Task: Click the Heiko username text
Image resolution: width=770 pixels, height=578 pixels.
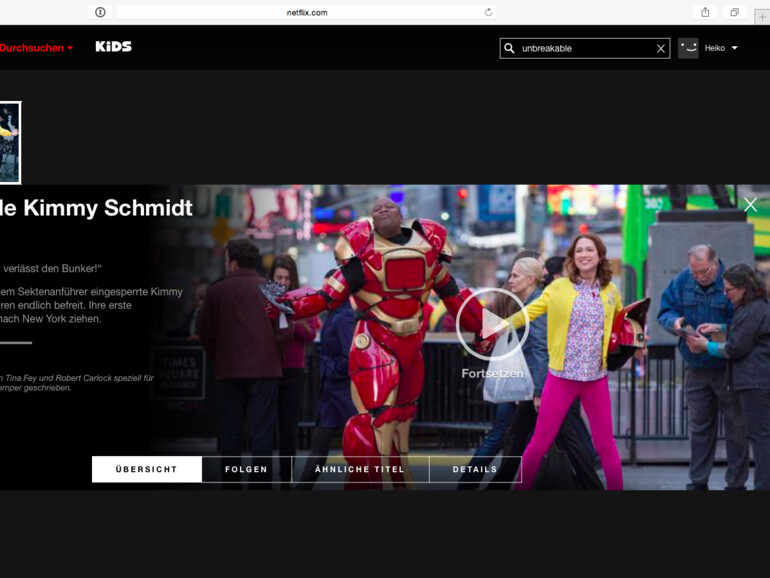Action: pyautogui.click(x=715, y=48)
